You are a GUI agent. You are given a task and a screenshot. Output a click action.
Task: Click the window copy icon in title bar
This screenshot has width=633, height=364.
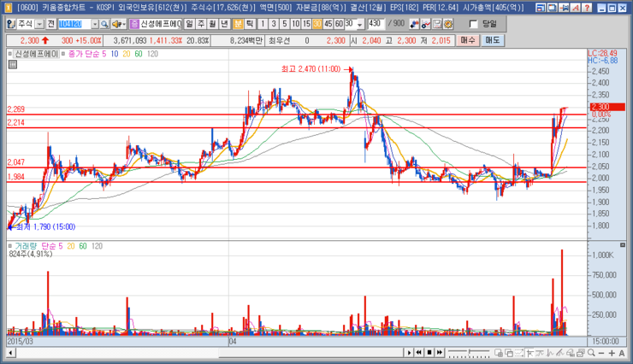click(x=553, y=8)
